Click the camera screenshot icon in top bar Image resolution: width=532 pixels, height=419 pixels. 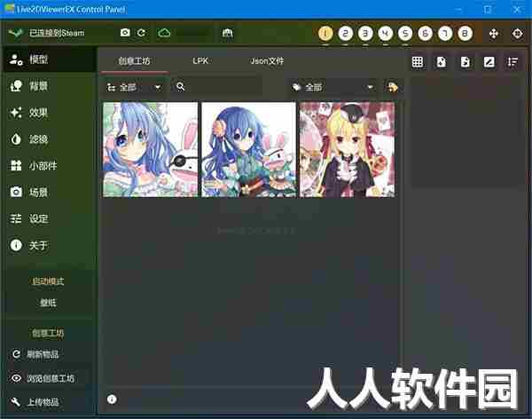pos(125,33)
